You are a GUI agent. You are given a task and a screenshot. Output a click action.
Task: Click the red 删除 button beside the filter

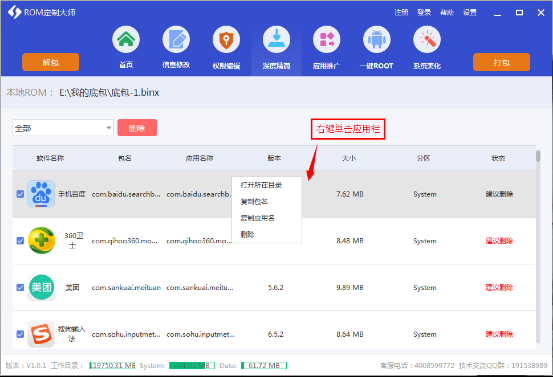(x=137, y=127)
